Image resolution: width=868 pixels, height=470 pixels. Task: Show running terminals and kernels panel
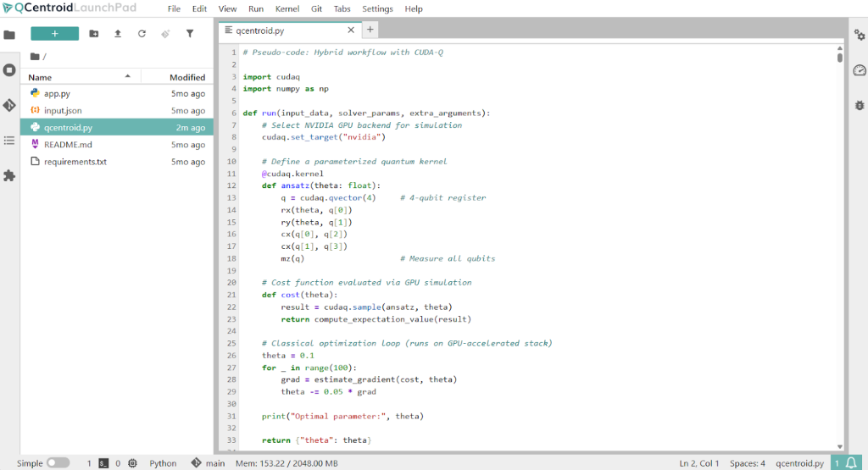point(9,70)
